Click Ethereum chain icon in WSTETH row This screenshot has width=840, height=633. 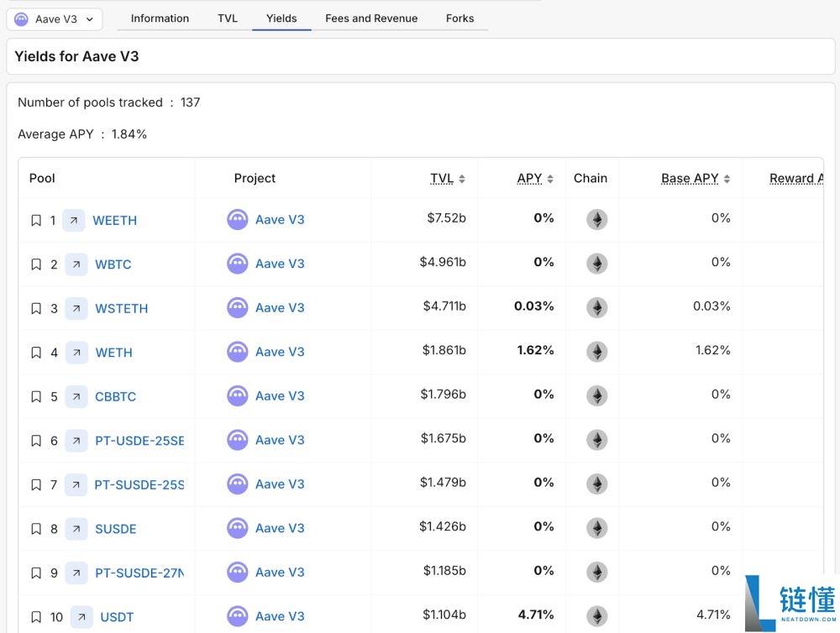tap(596, 307)
